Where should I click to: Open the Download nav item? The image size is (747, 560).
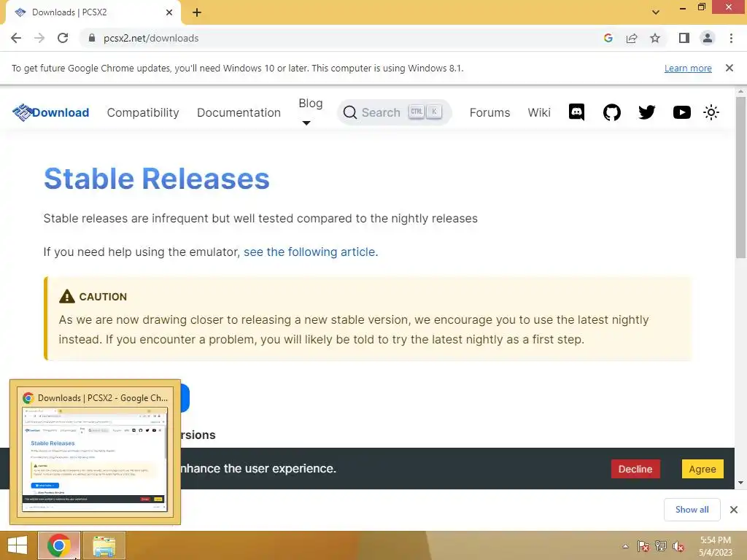point(61,112)
